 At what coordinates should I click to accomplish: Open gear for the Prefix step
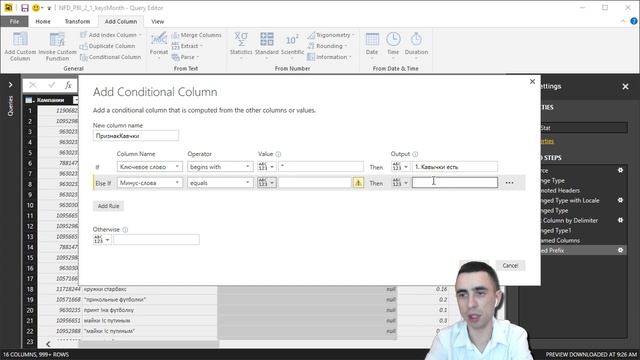620,250
